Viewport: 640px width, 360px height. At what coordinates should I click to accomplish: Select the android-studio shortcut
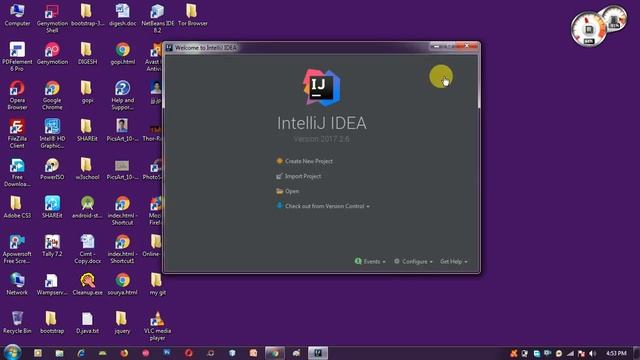point(87,207)
